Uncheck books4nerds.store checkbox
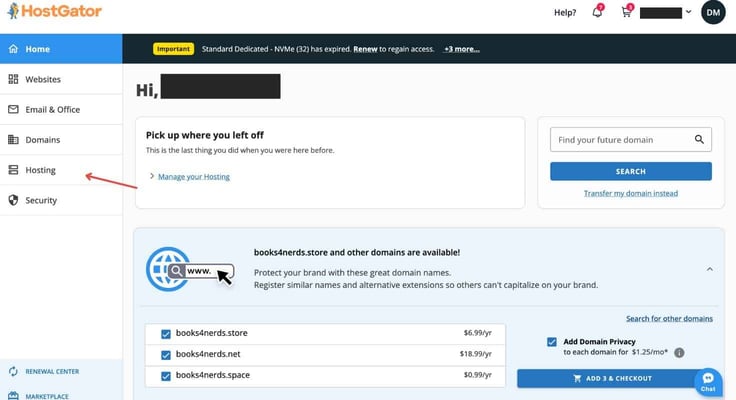This screenshot has width=736, height=400. click(x=166, y=334)
